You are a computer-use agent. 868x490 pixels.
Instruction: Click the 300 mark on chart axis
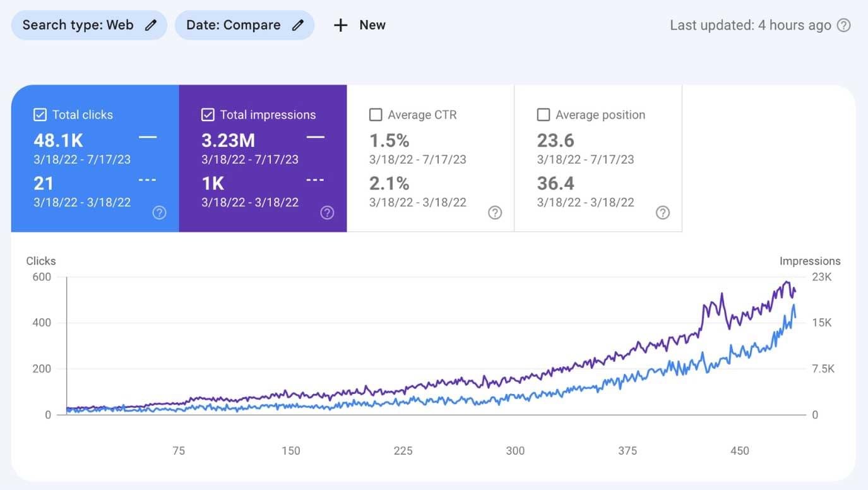pyautogui.click(x=515, y=451)
